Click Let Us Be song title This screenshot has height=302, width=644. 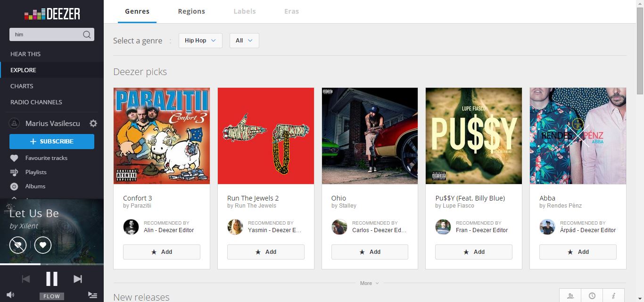click(34, 213)
